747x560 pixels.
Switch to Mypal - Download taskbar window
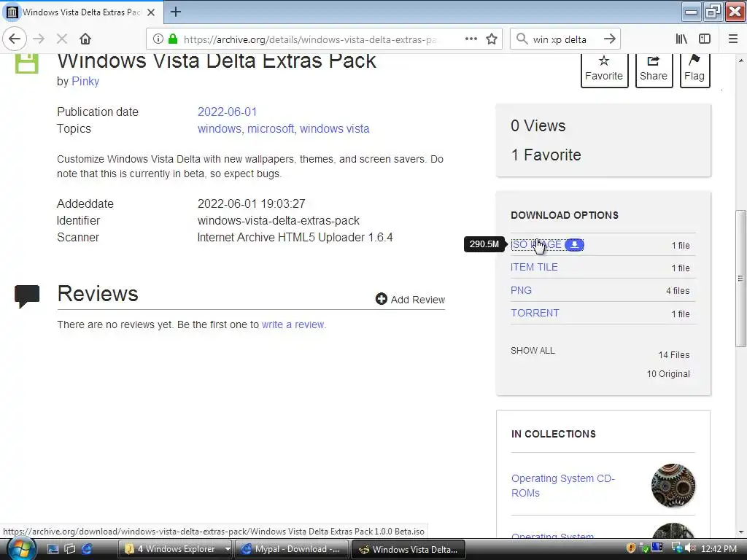pyautogui.click(x=292, y=549)
